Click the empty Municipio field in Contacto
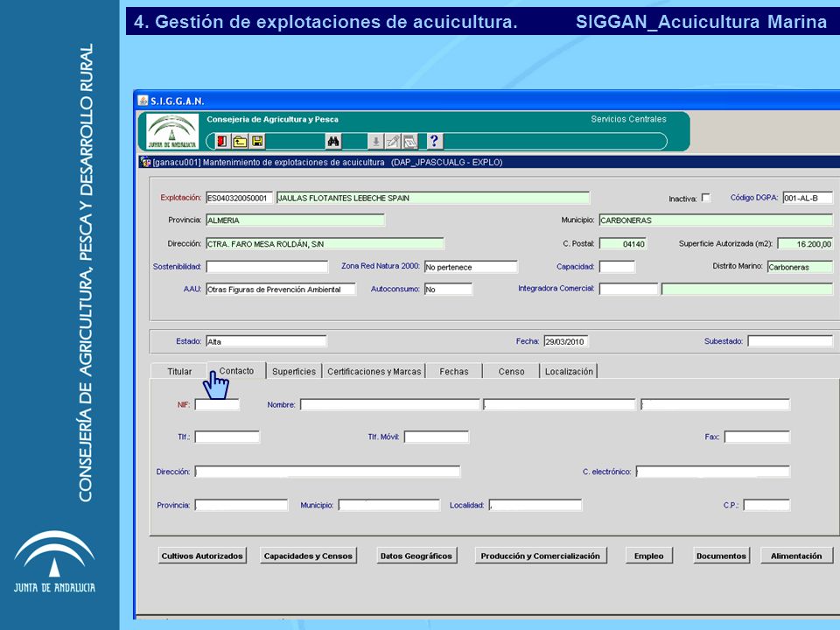This screenshot has width=840, height=630. pyautogui.click(x=388, y=505)
